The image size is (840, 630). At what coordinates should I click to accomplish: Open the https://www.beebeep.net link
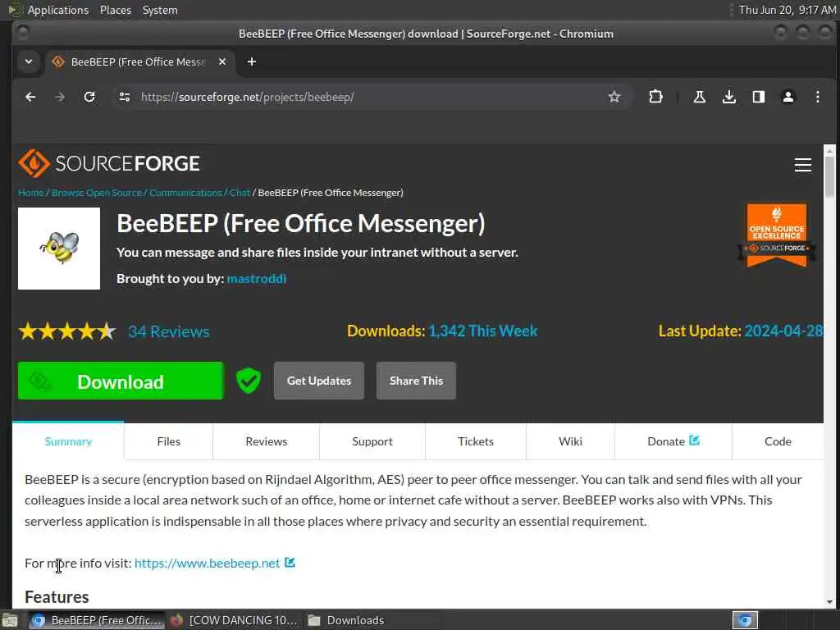208,563
